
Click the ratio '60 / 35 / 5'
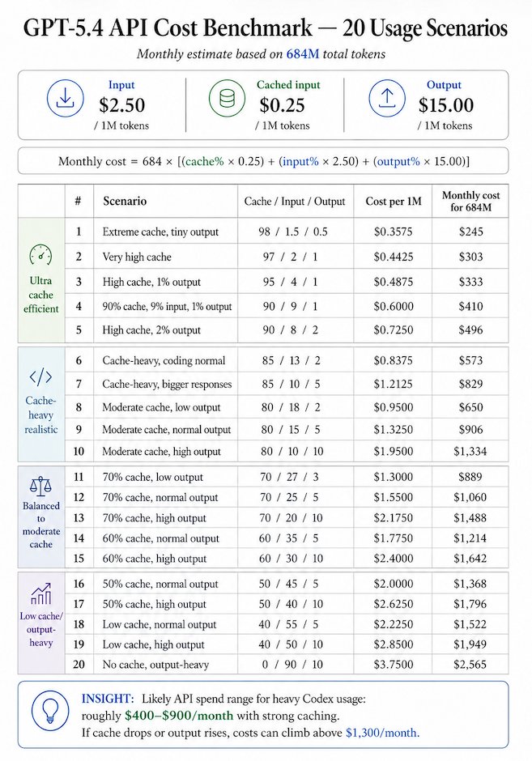[289, 538]
